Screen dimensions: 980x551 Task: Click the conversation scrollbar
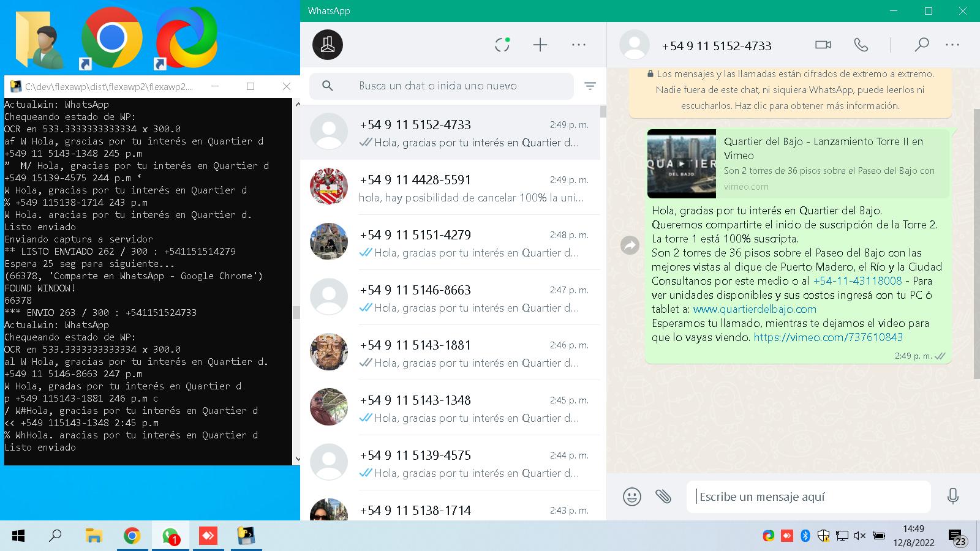pos(976,244)
